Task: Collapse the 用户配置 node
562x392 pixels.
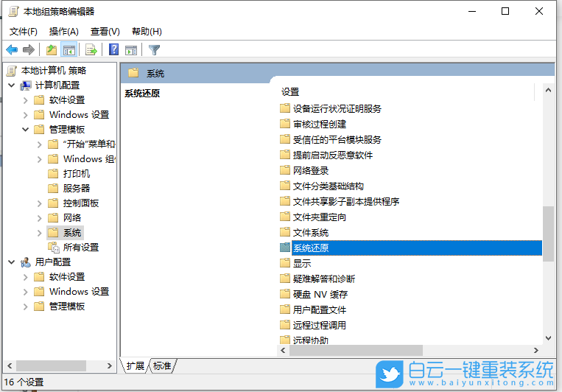Action: coord(12,262)
